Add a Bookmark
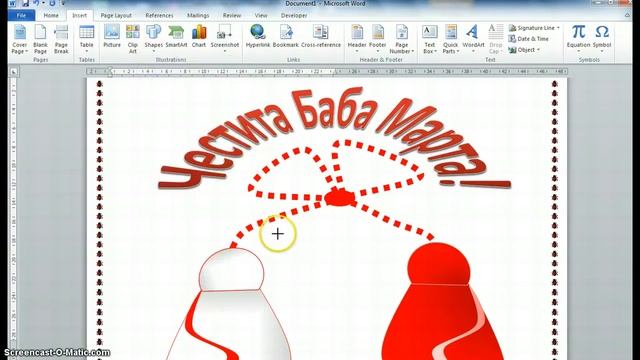The width and height of the screenshot is (640, 360). tap(285, 37)
